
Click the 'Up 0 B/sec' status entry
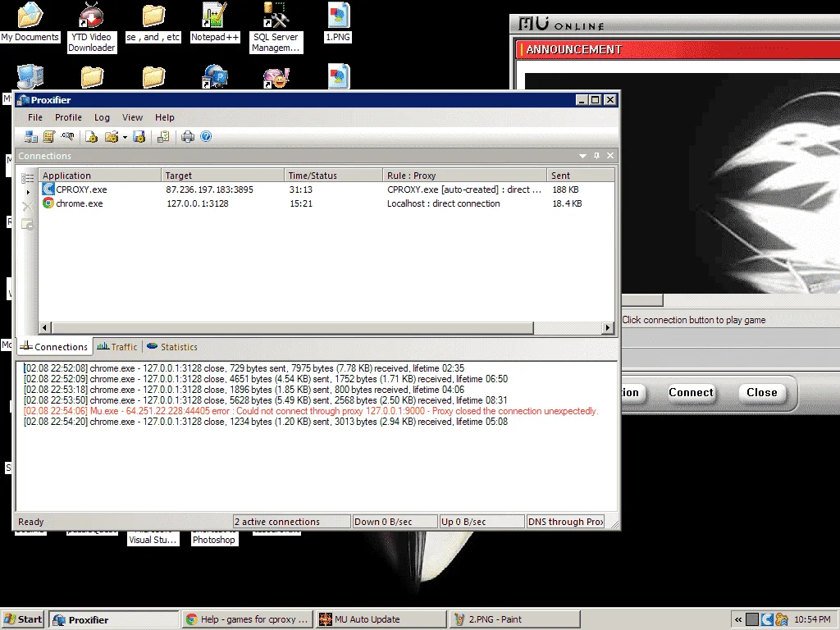[482, 522]
